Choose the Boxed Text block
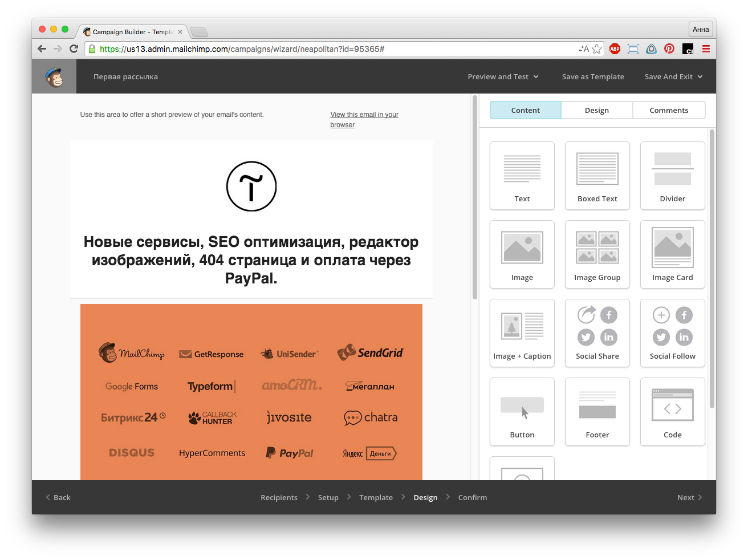The height and width of the screenshot is (560, 748). tap(597, 175)
